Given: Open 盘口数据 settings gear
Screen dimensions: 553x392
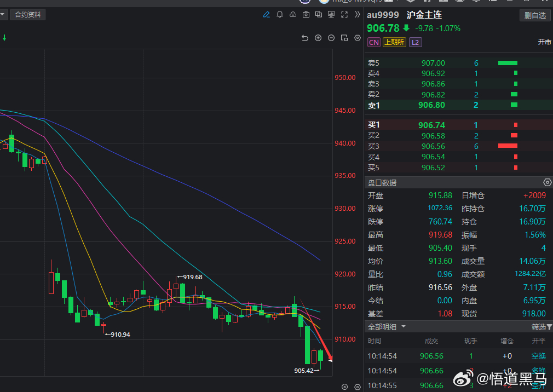Looking at the screenshot, I should pyautogui.click(x=547, y=183).
